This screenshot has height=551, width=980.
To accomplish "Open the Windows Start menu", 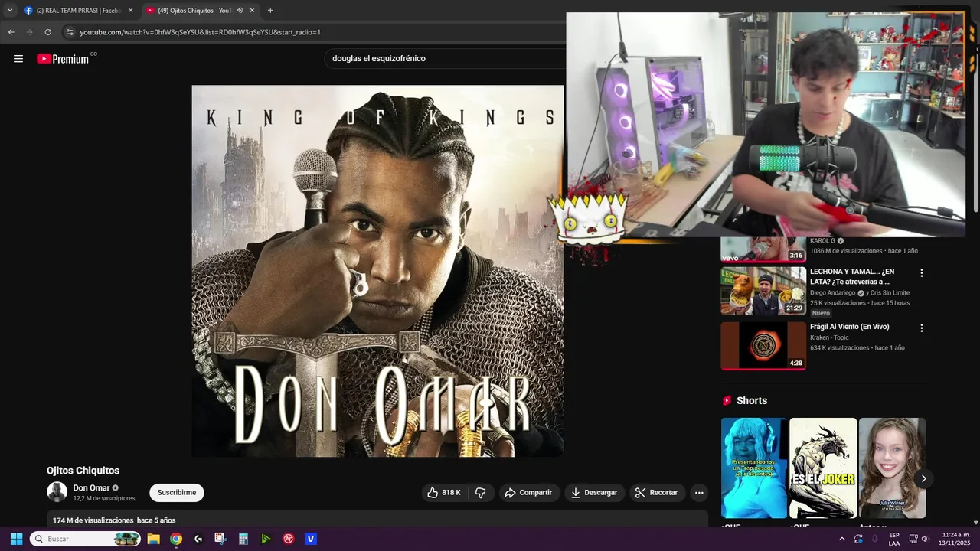I will [x=16, y=539].
